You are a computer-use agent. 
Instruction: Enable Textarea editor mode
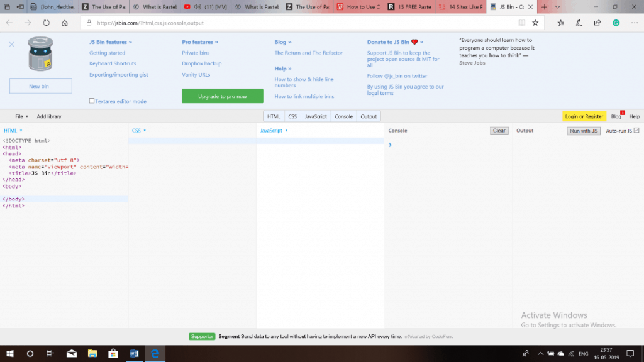[91, 101]
